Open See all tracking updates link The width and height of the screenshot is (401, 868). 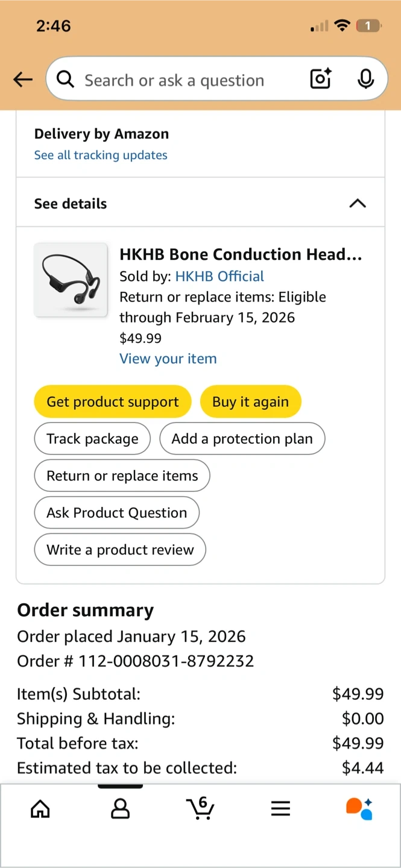point(101,155)
